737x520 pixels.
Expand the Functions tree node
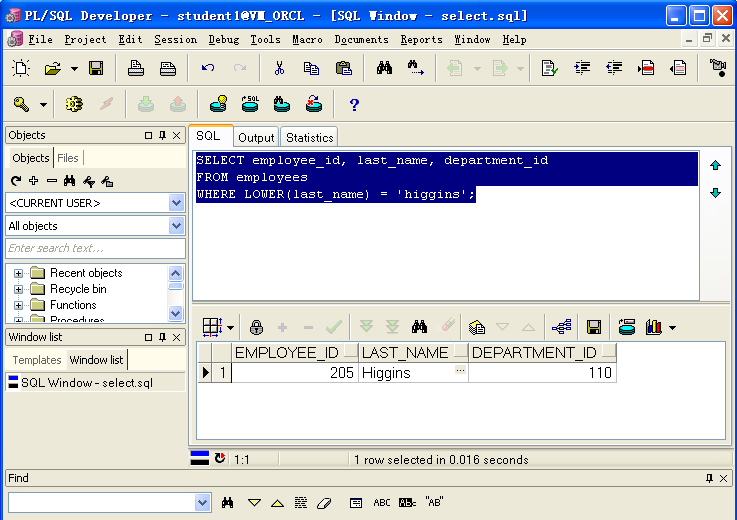[x=18, y=305]
